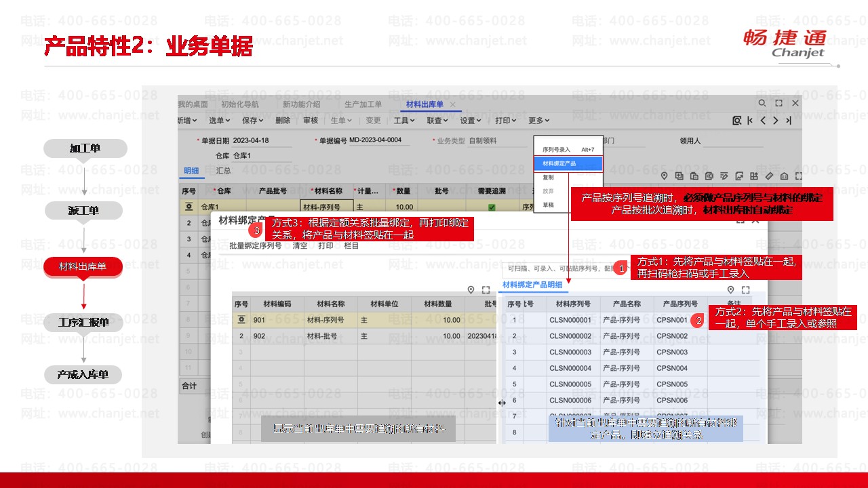Click the 仓库 header field showing 仓库1
The height and width of the screenshot is (488, 868).
pyautogui.click(x=262, y=156)
